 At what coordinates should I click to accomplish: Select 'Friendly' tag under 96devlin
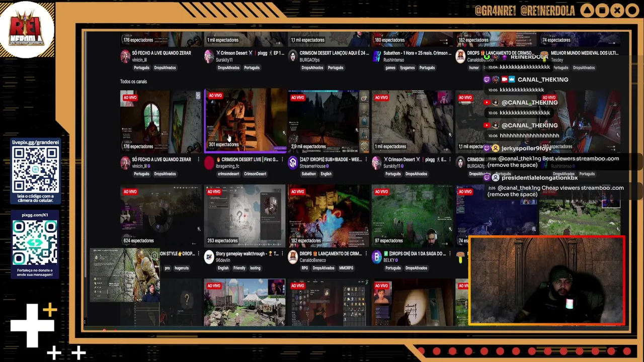pyautogui.click(x=239, y=268)
